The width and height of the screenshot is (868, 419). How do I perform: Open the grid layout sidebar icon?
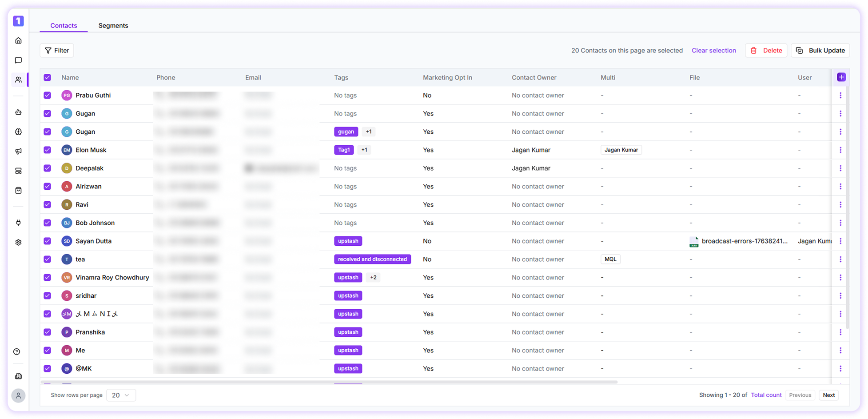click(x=18, y=171)
